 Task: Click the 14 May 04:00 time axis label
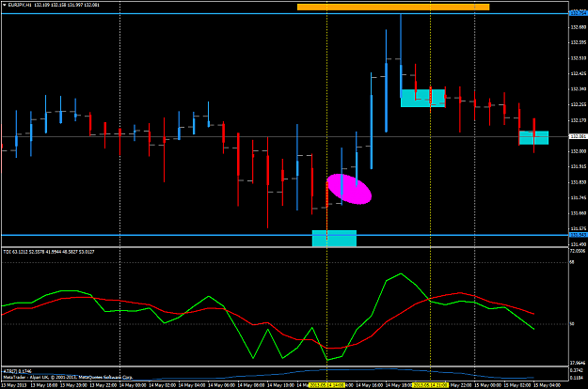[x=192, y=385]
